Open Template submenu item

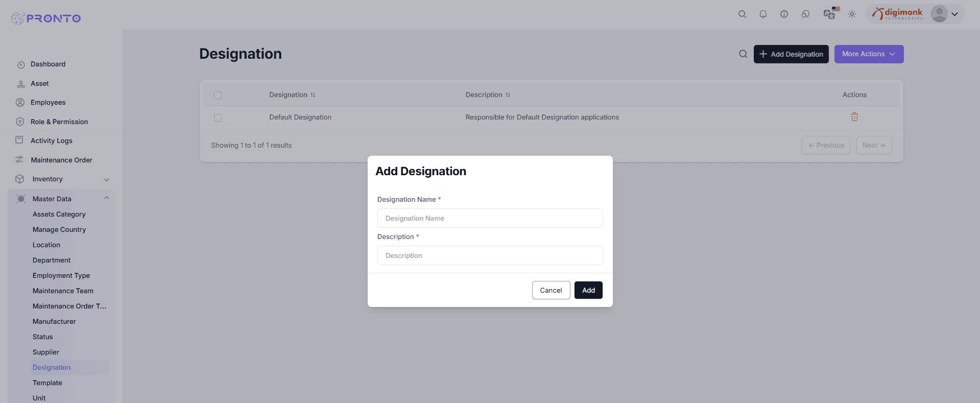pos(47,383)
